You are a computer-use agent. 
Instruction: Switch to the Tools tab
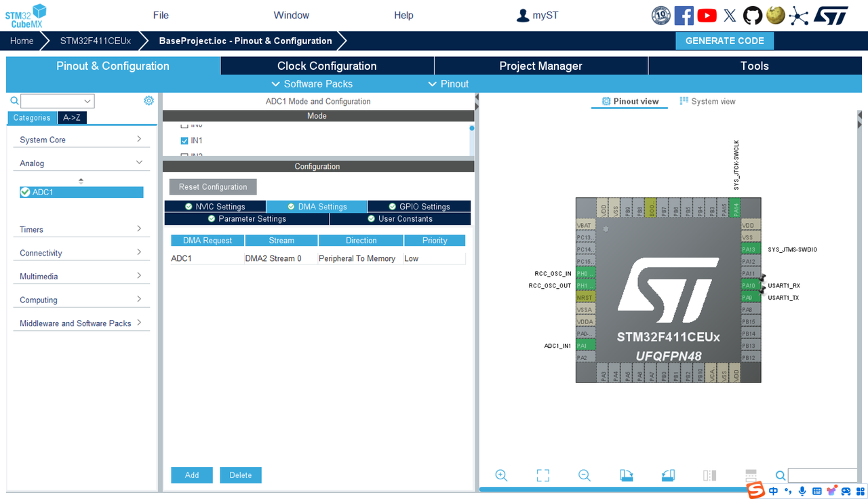[755, 66]
